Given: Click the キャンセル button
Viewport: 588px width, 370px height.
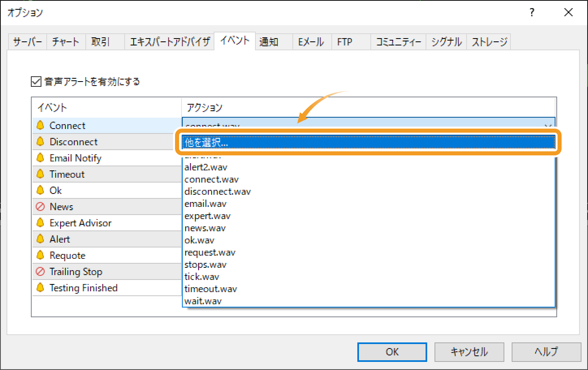Looking at the screenshot, I should tap(469, 352).
